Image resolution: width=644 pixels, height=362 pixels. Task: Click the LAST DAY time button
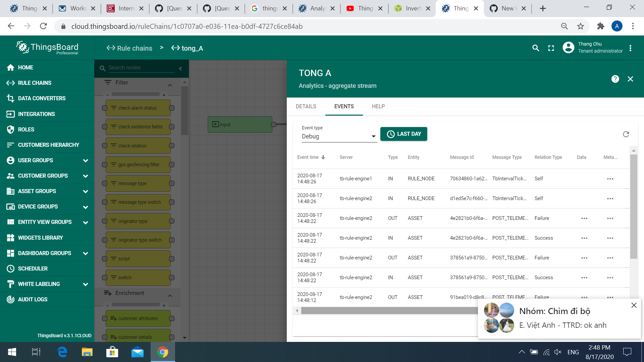click(404, 134)
